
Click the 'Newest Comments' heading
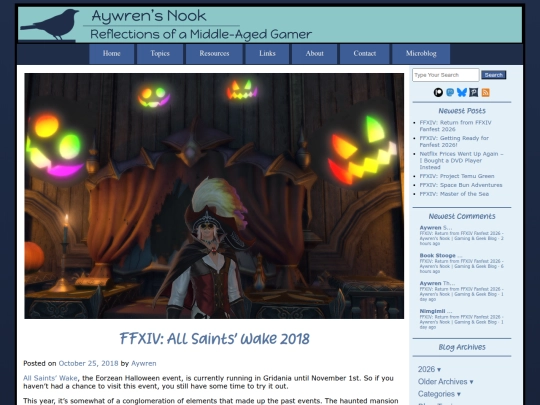462,216
